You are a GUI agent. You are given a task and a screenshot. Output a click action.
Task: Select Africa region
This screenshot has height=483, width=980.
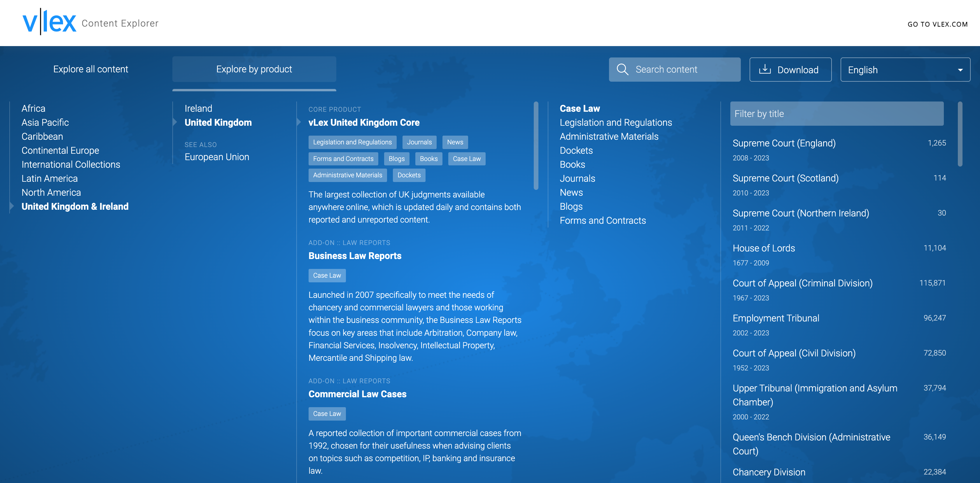(x=34, y=108)
